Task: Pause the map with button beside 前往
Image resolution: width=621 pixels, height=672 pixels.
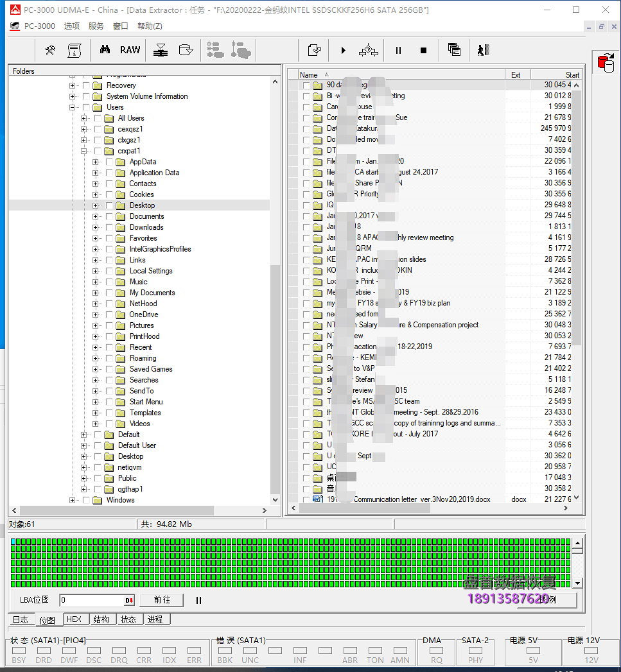Action: (198, 600)
